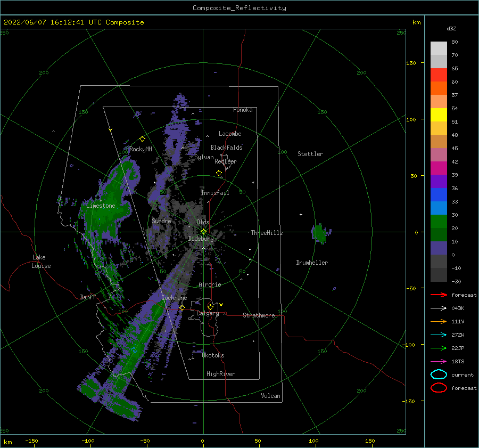Screen dimensions: 479x448
Task: Click the Drumheller label on map
Action: tap(312, 263)
